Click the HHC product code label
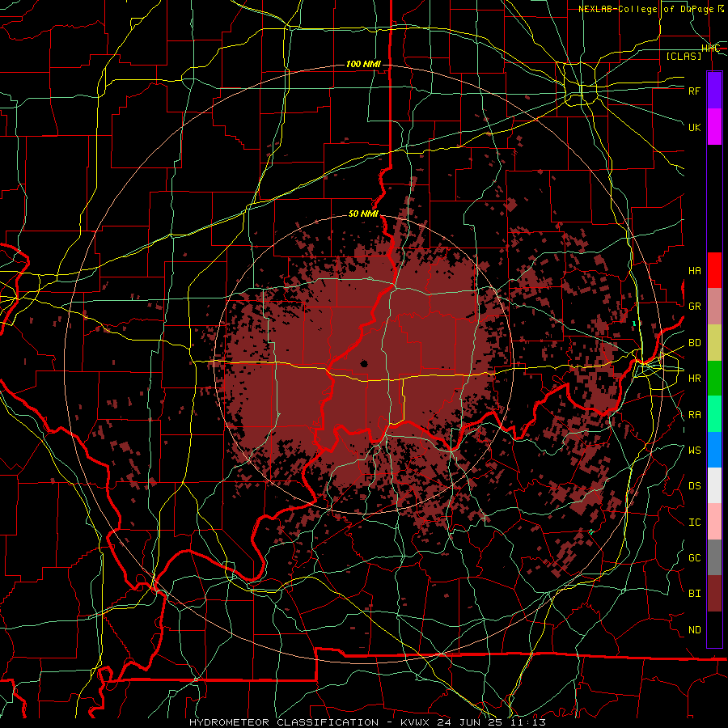728x728 pixels. coord(711,49)
